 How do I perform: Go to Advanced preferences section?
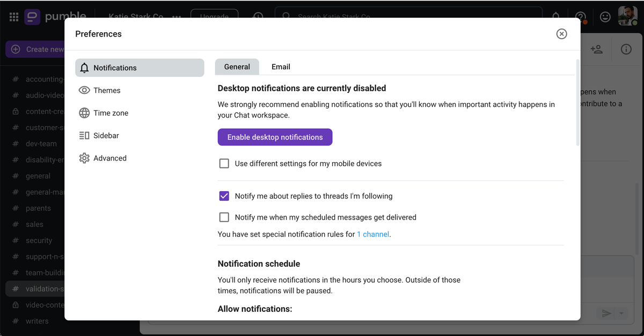(109, 158)
